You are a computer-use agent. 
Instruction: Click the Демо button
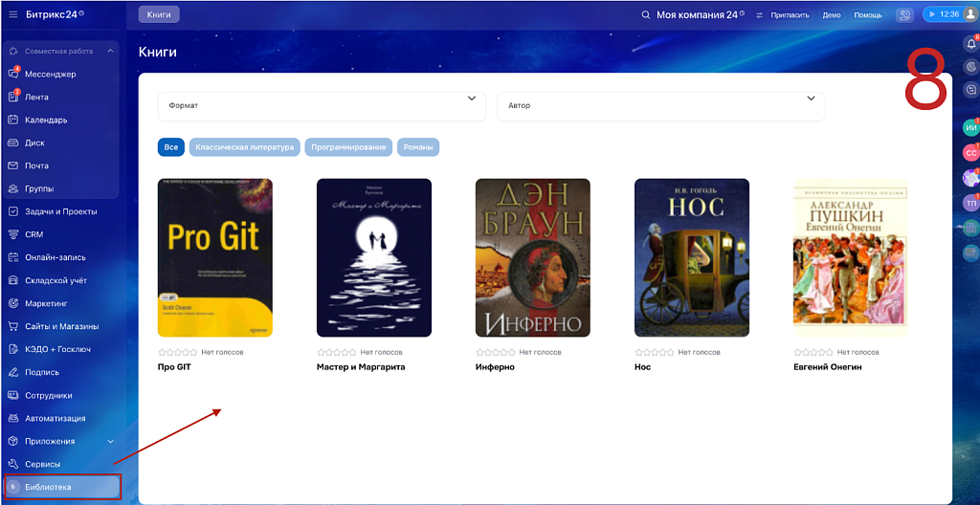click(832, 15)
